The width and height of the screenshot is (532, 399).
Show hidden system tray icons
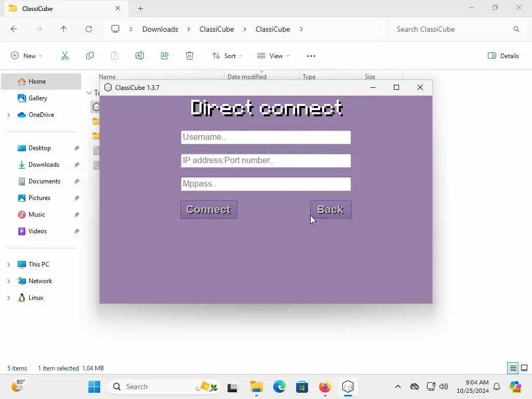398,387
